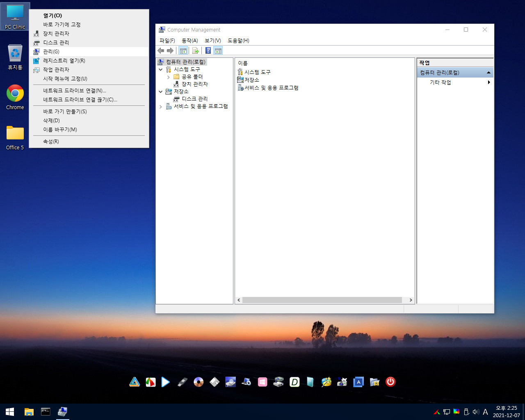This screenshot has height=420, width=525.
Task: Open File Explorer from the taskbar
Action: [29, 412]
